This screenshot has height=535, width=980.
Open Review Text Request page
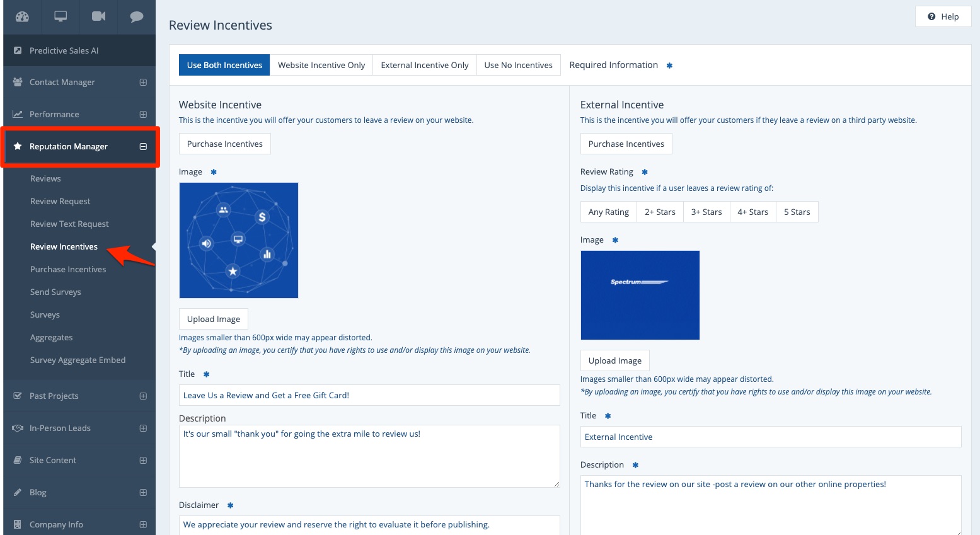[69, 224]
